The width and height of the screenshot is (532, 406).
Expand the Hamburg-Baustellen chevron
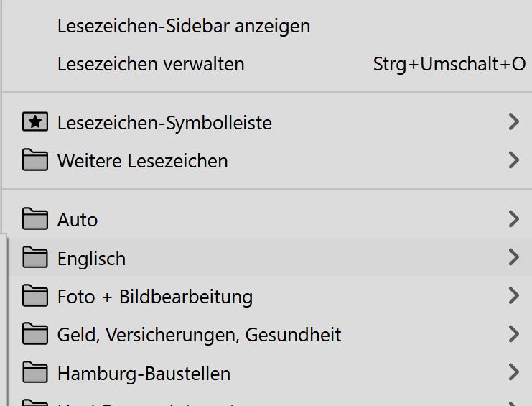513,373
